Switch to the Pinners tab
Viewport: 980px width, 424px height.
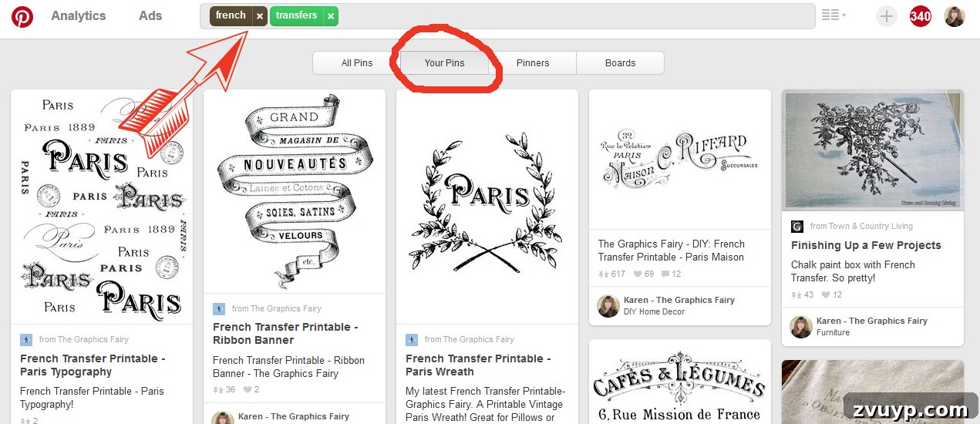533,63
